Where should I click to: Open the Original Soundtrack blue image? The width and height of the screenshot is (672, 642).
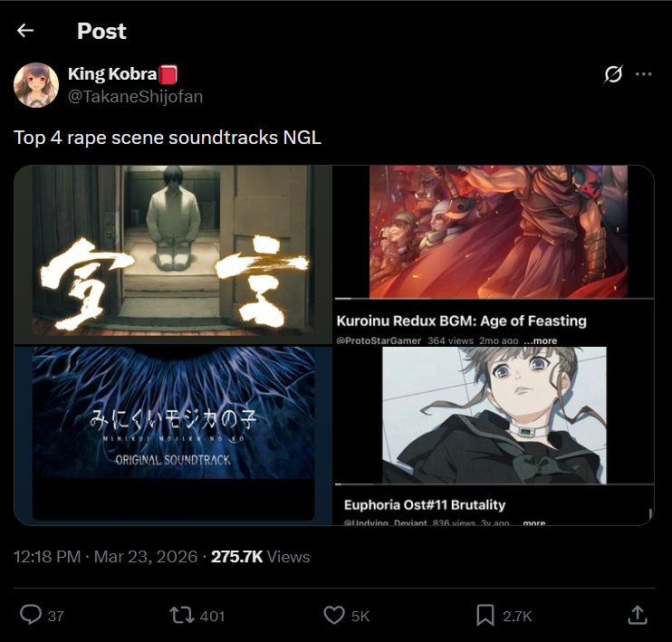click(173, 436)
